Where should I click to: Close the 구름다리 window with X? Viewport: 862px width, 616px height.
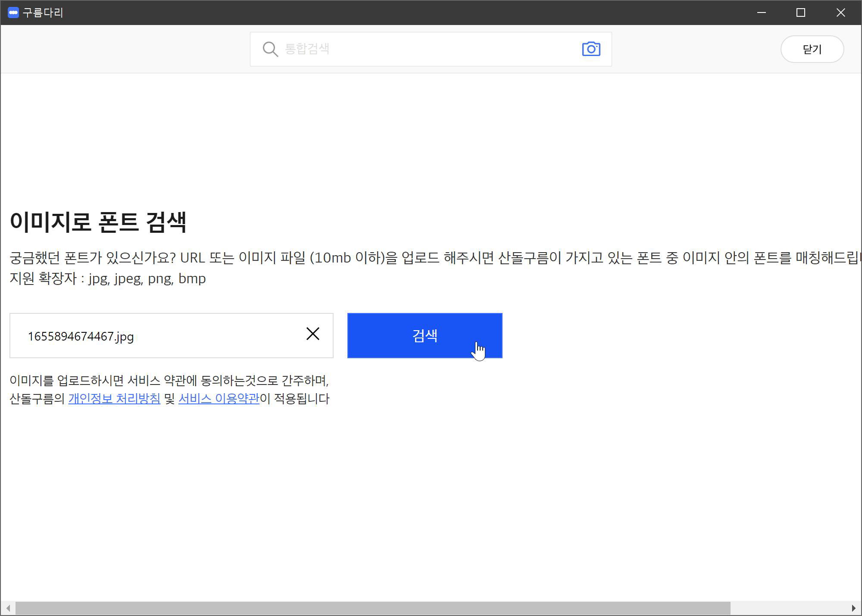coord(840,13)
